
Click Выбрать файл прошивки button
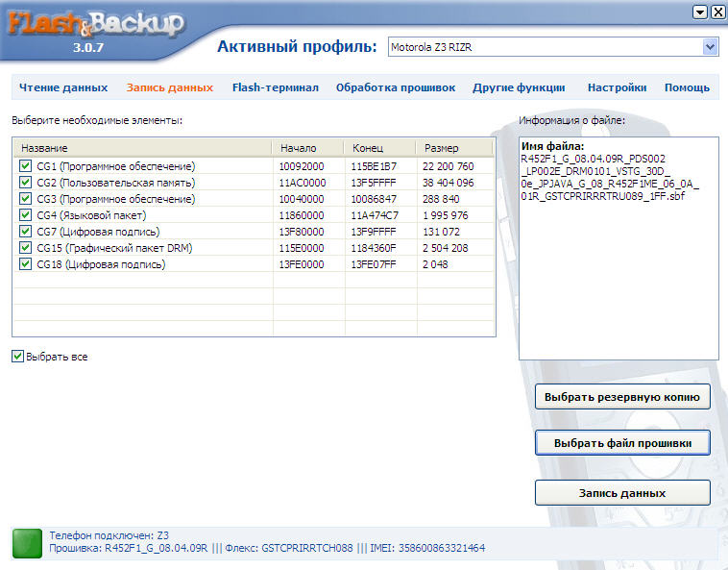point(622,443)
